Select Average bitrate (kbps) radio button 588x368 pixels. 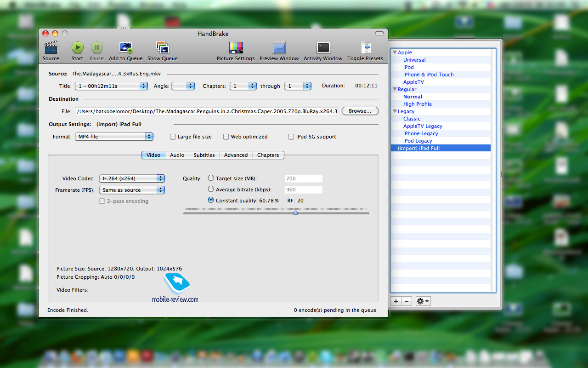coord(211,189)
